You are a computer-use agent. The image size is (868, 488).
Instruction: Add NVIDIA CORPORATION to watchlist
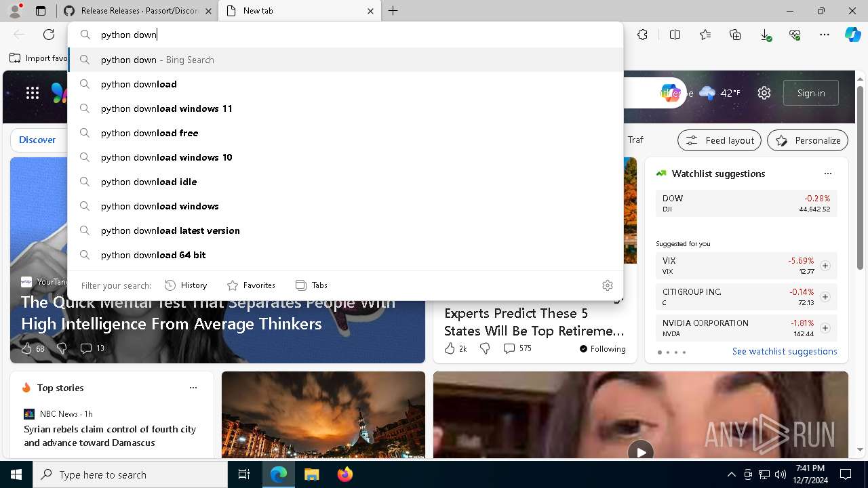(825, 328)
